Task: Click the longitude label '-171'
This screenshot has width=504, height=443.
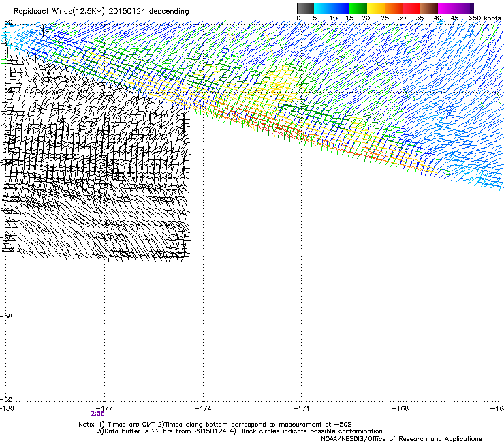Action: click(302, 408)
